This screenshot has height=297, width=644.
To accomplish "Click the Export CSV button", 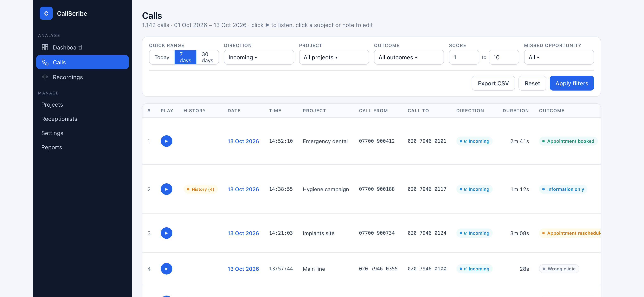I will point(493,83).
